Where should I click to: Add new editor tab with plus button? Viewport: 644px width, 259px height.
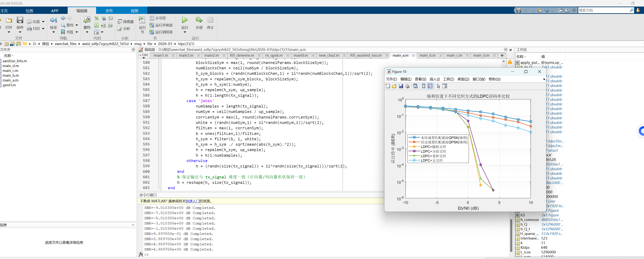(x=502, y=55)
